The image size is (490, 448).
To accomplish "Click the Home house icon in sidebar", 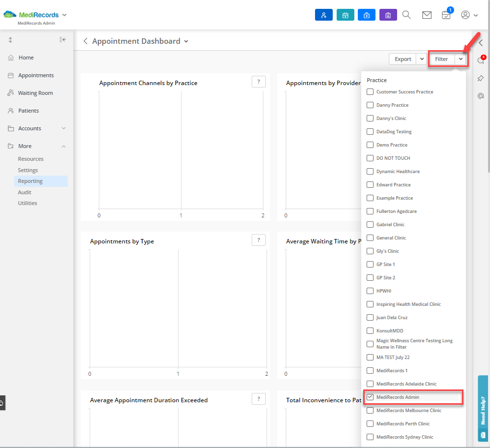I will [x=11, y=58].
